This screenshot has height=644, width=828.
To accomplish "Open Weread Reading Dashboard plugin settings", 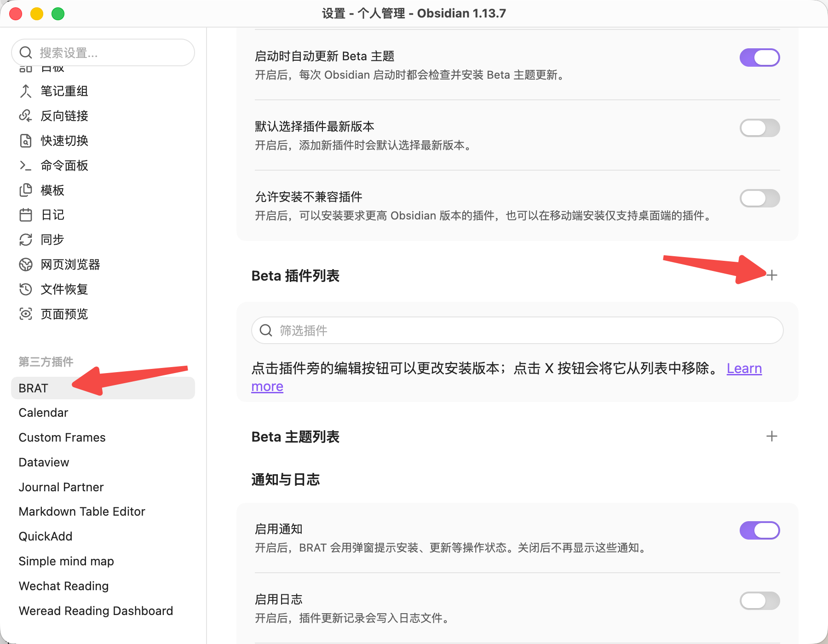I will point(103,611).
